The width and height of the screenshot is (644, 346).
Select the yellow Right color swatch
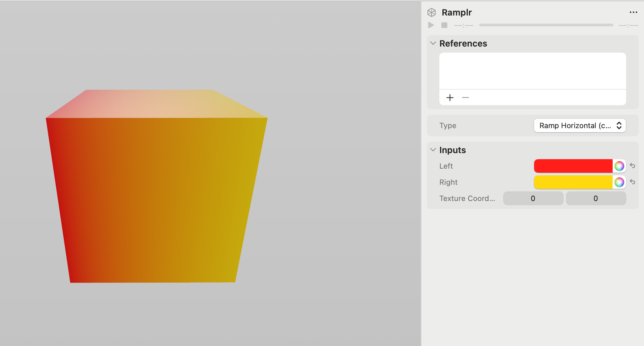573,182
